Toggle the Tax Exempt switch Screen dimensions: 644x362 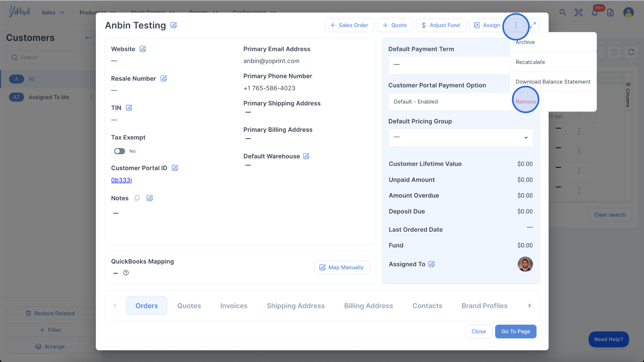pos(120,151)
